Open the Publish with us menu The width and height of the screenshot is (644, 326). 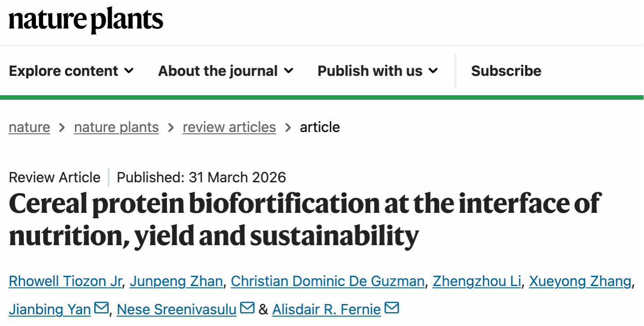pyautogui.click(x=370, y=71)
